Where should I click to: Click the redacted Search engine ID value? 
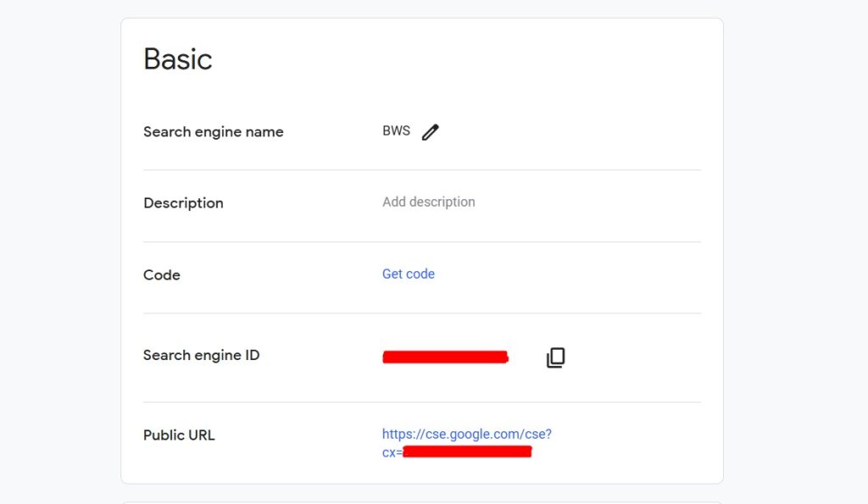(x=445, y=357)
